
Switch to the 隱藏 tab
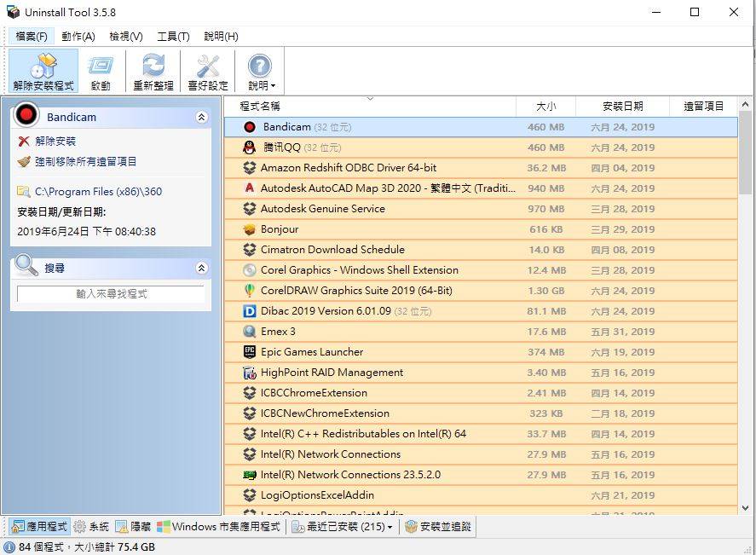point(134,527)
